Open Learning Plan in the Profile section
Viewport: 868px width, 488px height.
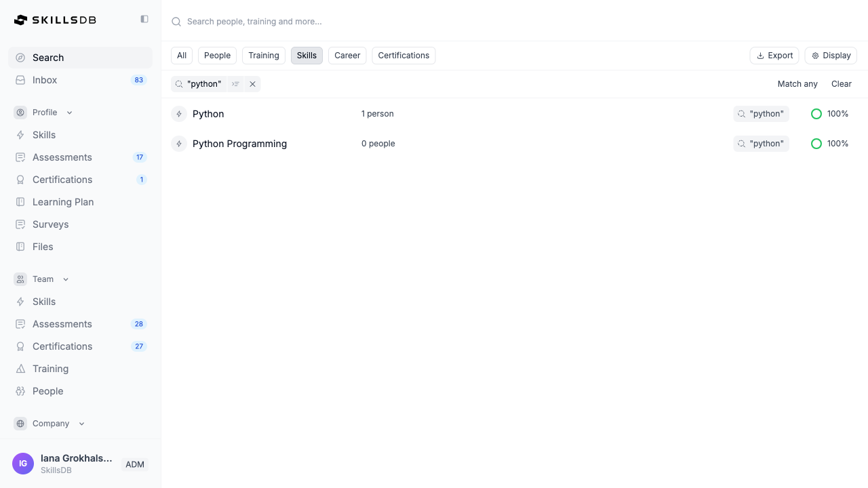63,202
